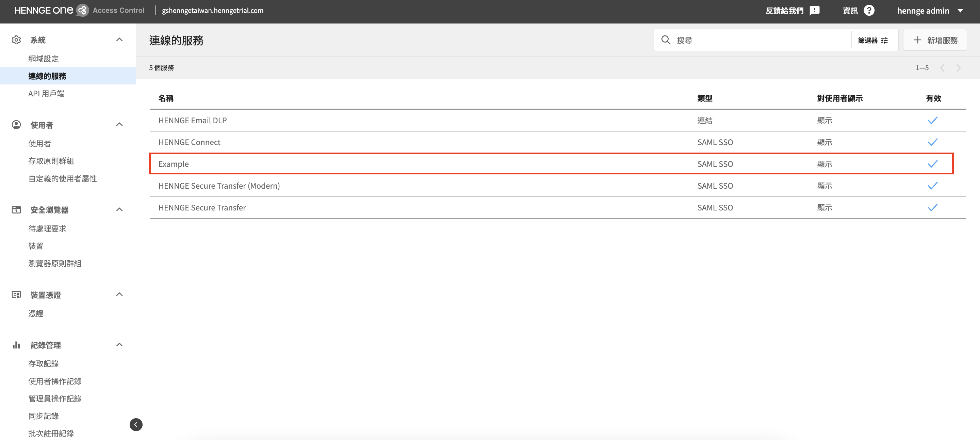The image size is (980, 440).
Task: Open the help question mark icon
Action: (869, 10)
